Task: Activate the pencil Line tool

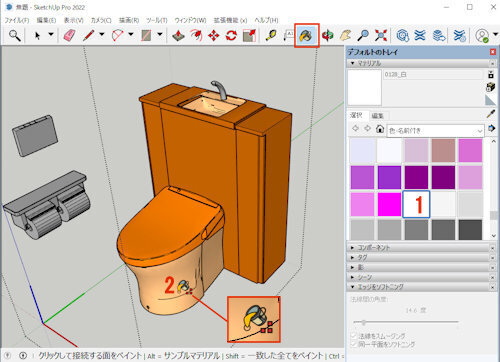Action: tap(88, 35)
